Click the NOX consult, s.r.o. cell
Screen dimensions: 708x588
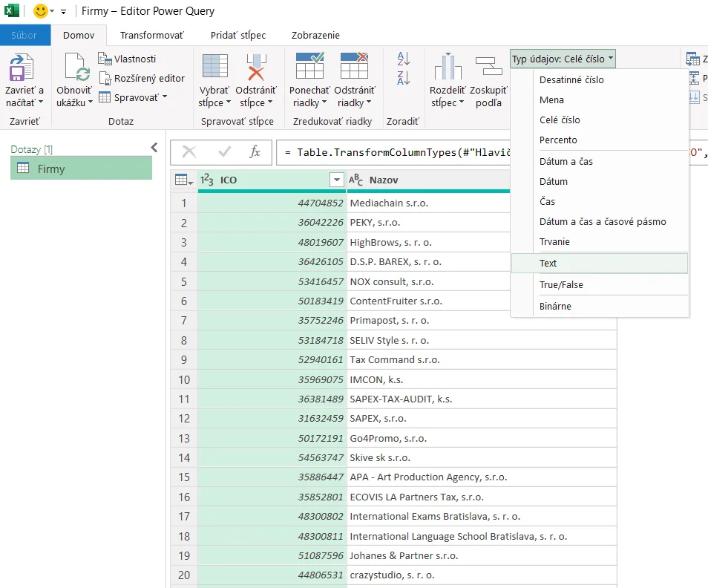point(428,282)
